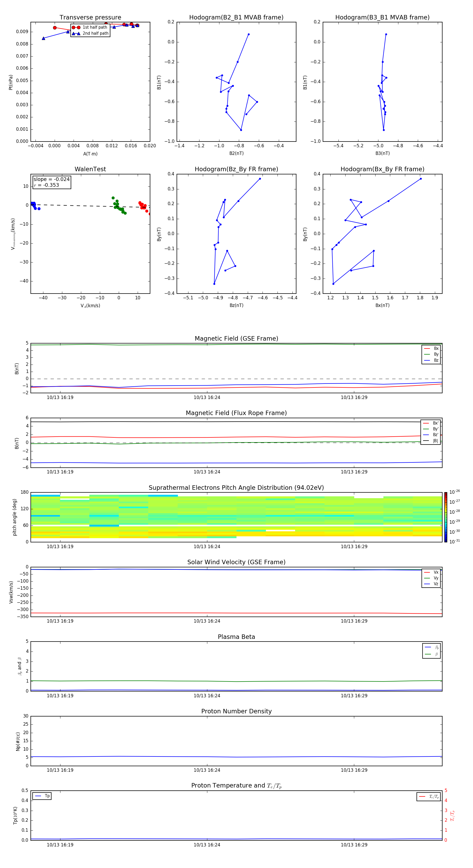Select "By" in the GSE magnetic field legend

click(x=431, y=354)
